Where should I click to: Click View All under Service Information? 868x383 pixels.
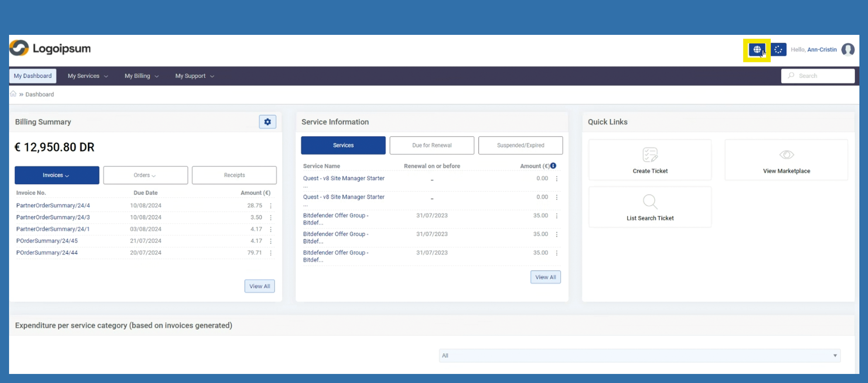point(545,277)
